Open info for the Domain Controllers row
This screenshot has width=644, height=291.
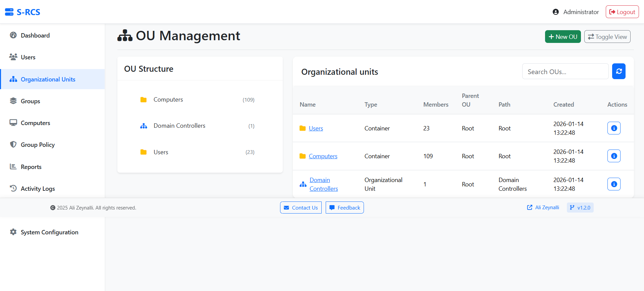pyautogui.click(x=614, y=184)
